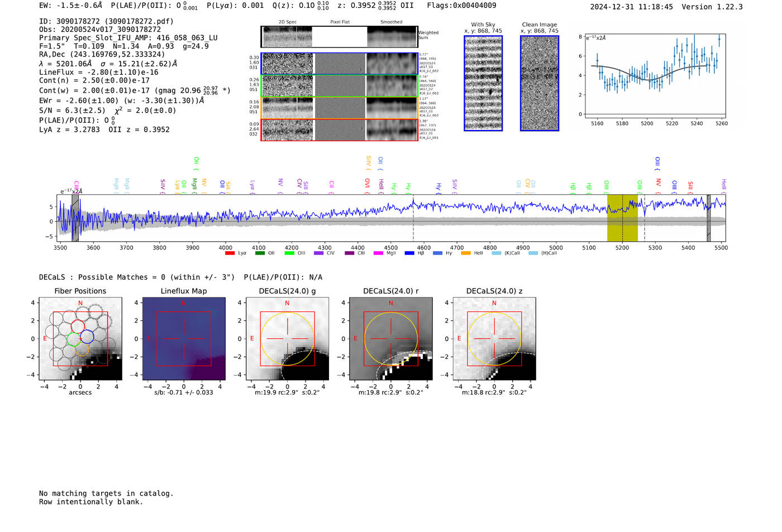Click the m:18.8 caption under z image
The width and height of the screenshot is (782, 532).
click(494, 392)
